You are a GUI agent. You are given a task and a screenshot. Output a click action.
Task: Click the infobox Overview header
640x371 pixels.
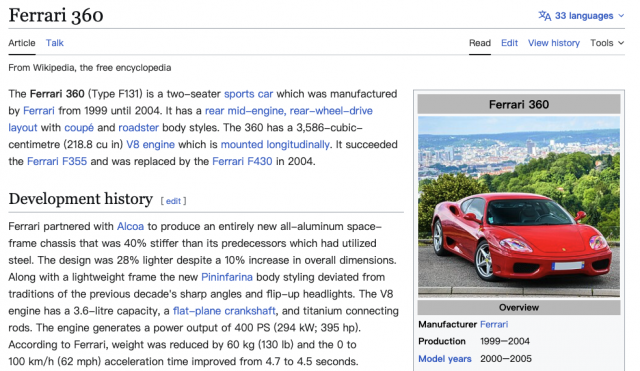519,307
